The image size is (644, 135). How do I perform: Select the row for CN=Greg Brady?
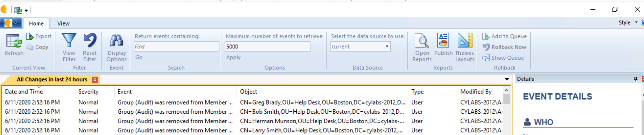coord(253,102)
